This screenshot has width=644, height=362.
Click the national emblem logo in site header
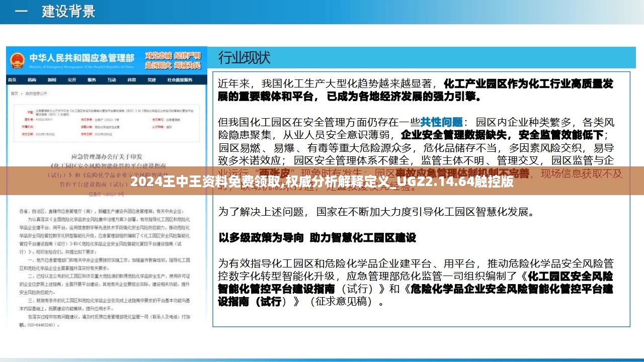pyautogui.click(x=17, y=61)
